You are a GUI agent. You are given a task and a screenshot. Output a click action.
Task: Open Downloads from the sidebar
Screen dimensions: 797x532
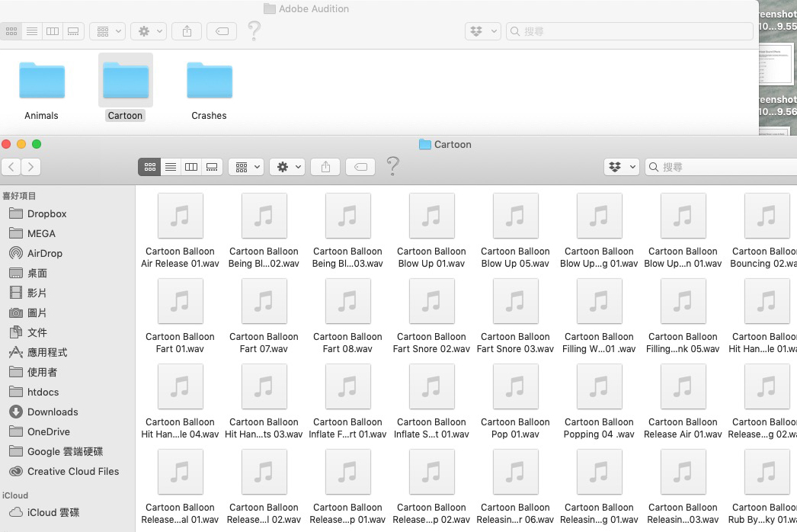(x=52, y=412)
